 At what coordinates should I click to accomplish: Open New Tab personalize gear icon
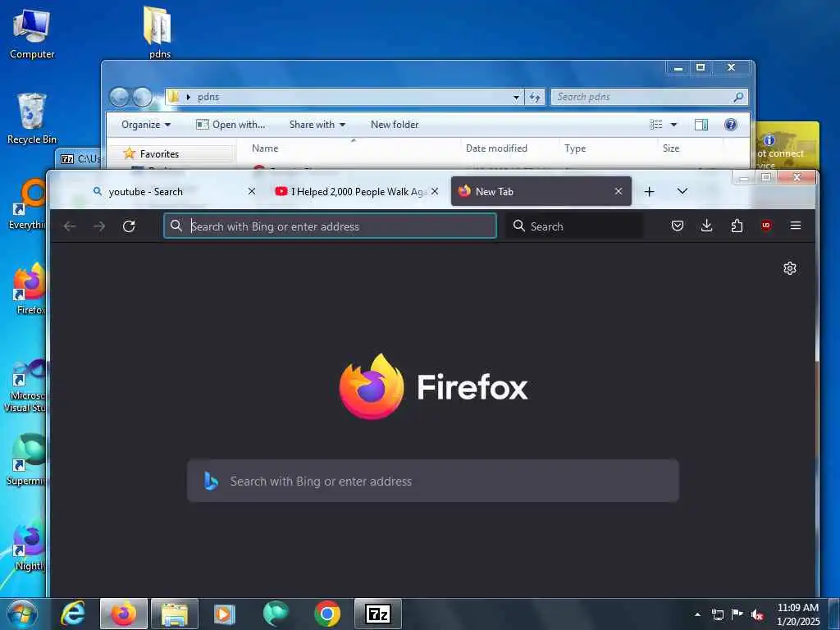click(x=790, y=268)
